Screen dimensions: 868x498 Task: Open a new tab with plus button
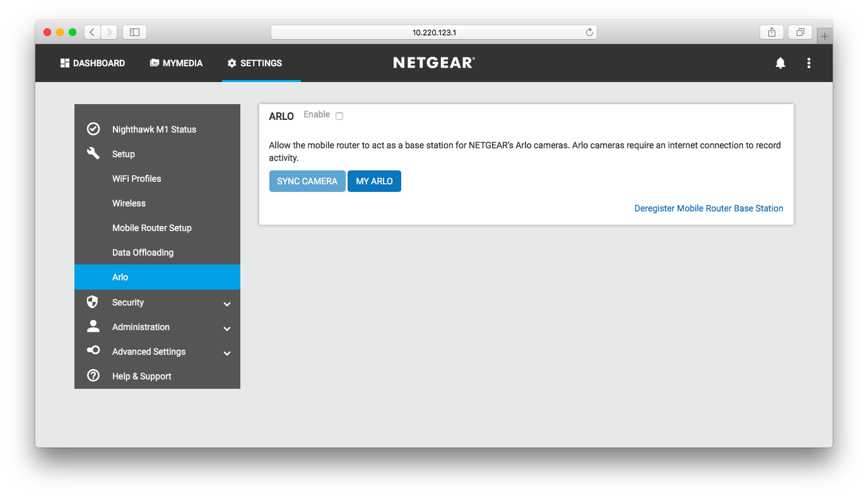click(824, 36)
